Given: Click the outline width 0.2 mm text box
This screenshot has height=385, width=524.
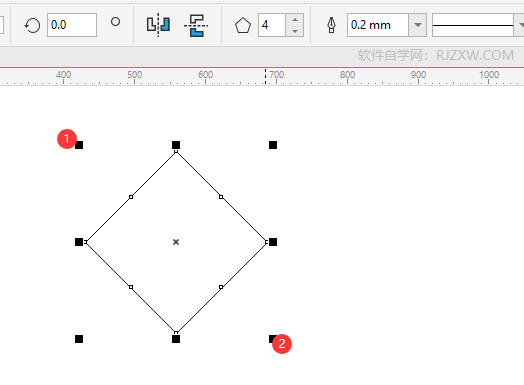Looking at the screenshot, I should (x=378, y=25).
